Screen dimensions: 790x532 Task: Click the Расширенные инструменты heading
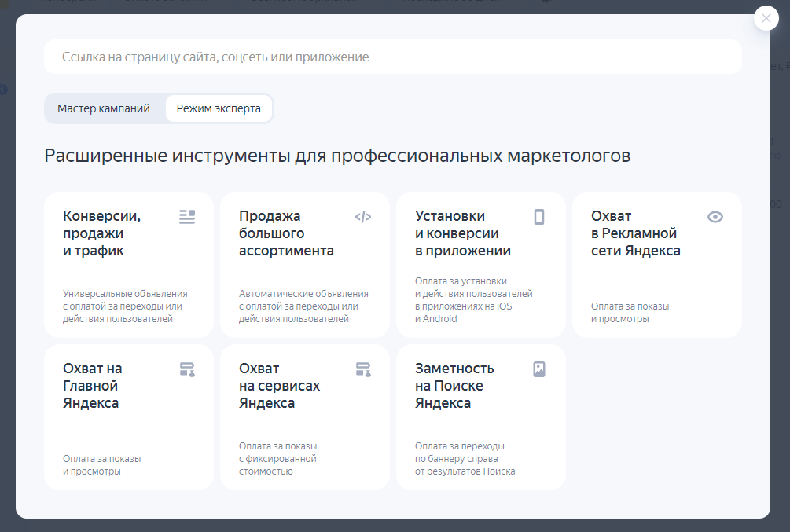pyautogui.click(x=337, y=156)
